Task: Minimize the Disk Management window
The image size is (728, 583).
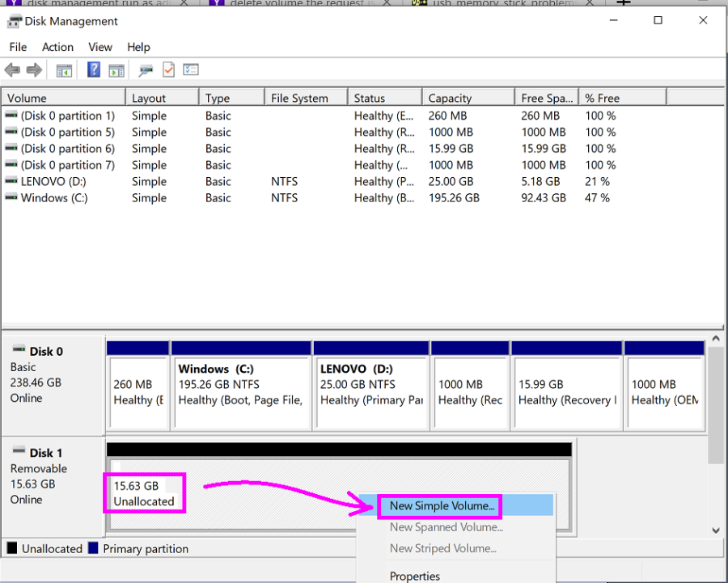Action: coord(613,20)
